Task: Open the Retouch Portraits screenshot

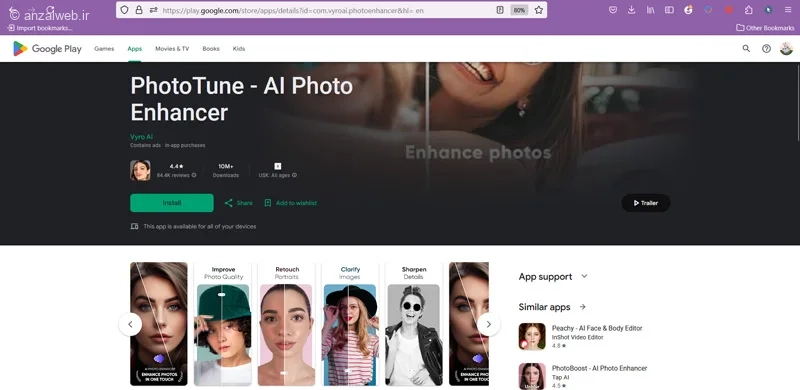Action: [287, 324]
